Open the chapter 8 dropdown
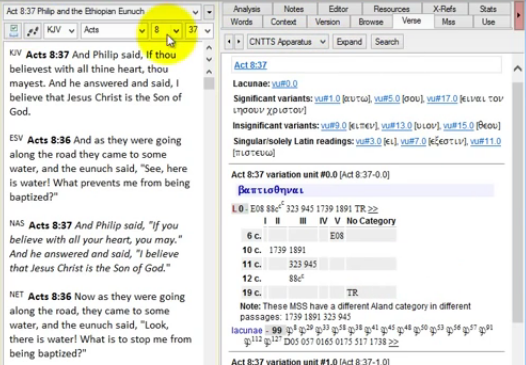526x365 pixels. click(x=166, y=31)
